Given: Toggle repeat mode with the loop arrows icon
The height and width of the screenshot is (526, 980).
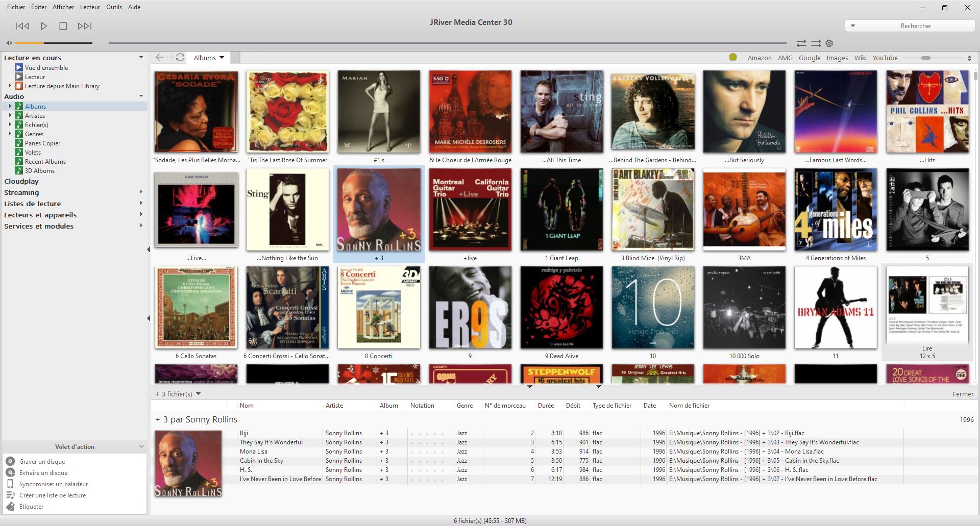Looking at the screenshot, I should tap(801, 43).
